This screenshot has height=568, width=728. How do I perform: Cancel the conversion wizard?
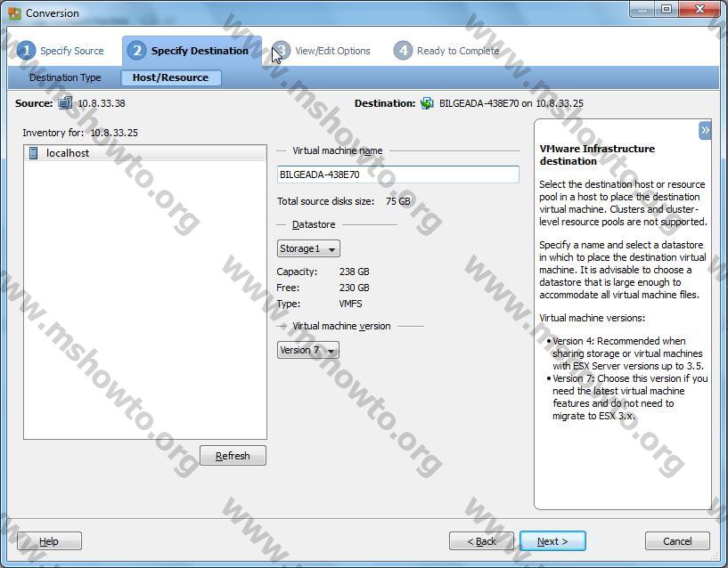(x=677, y=541)
